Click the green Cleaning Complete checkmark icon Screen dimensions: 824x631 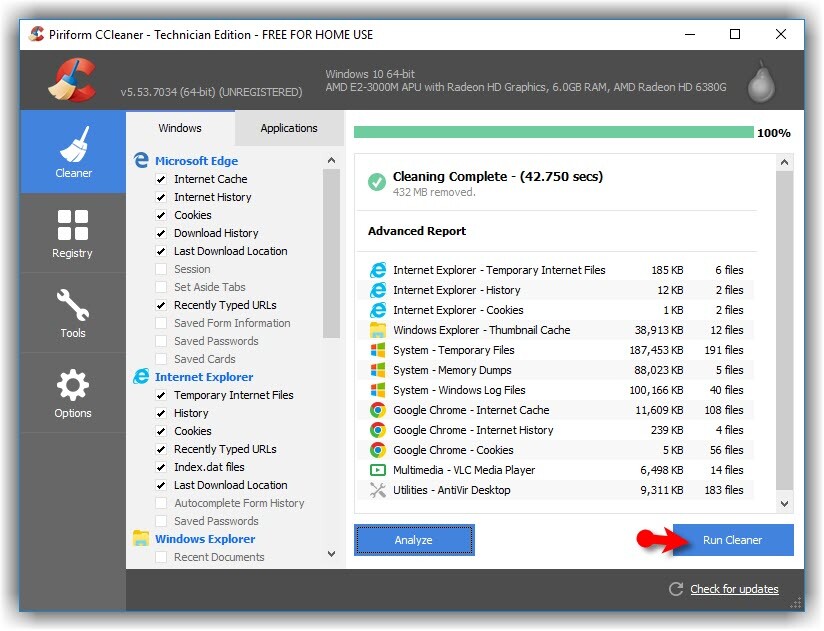[377, 182]
